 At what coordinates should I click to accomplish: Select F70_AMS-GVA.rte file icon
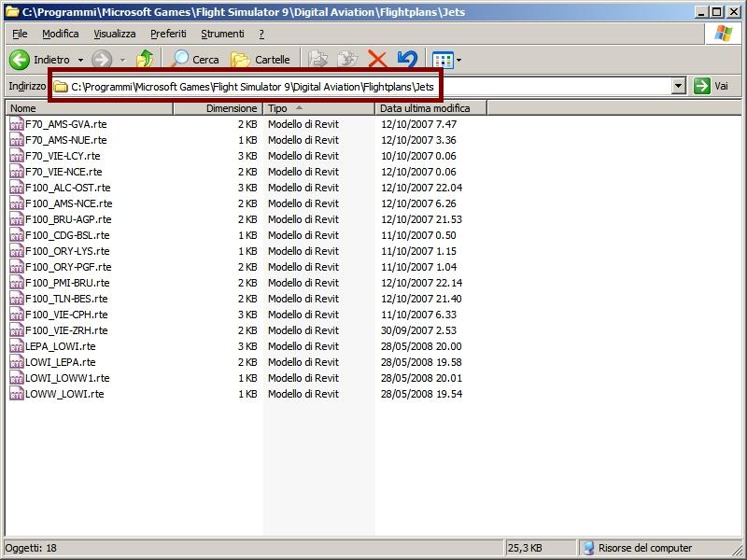[x=17, y=124]
